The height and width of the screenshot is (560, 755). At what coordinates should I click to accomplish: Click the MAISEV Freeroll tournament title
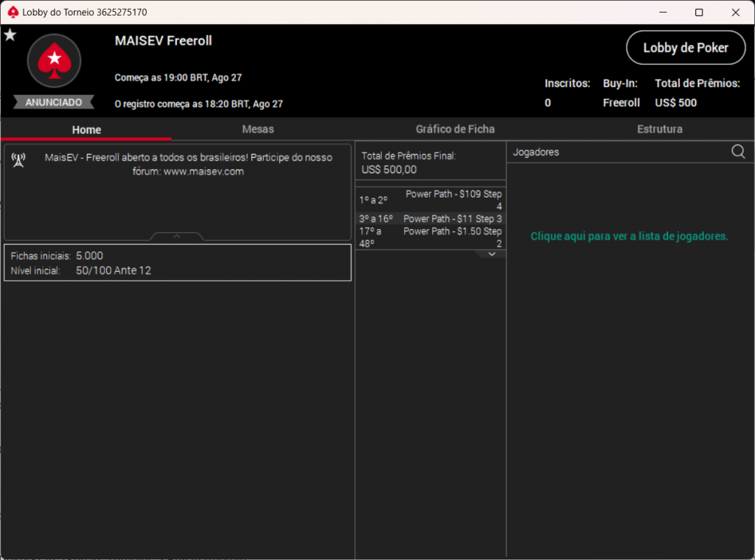163,41
